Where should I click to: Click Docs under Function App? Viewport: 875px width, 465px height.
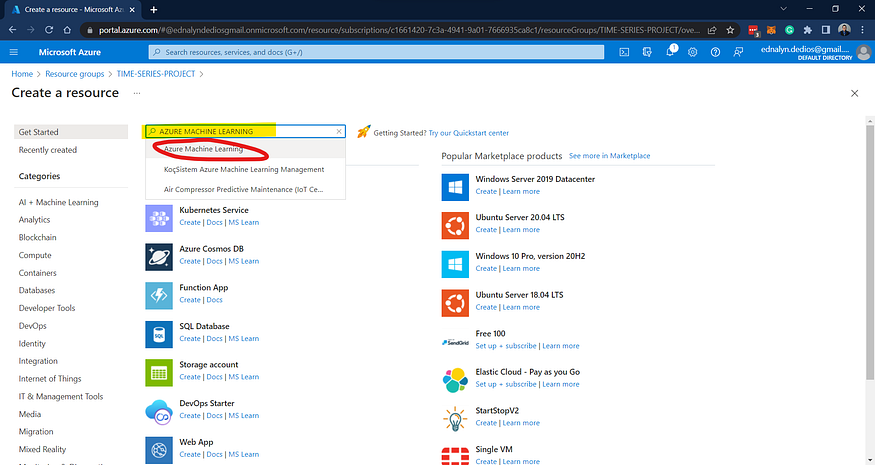click(214, 300)
